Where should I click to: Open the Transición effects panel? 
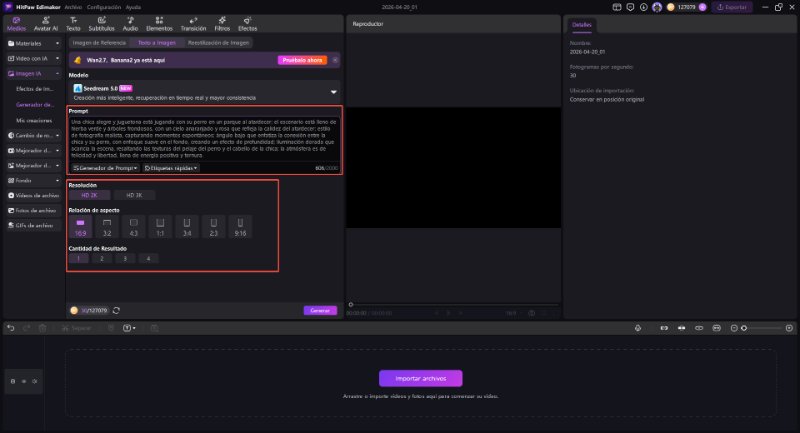pos(193,24)
